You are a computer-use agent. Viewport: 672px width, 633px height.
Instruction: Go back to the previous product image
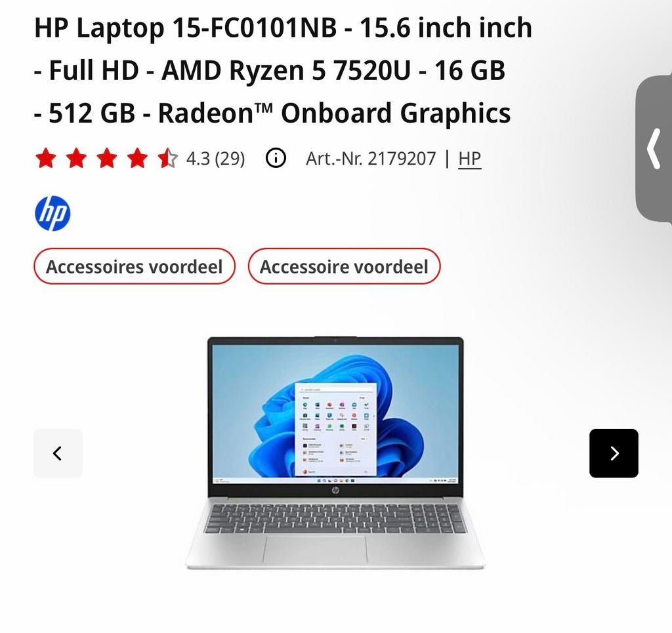pos(58,453)
